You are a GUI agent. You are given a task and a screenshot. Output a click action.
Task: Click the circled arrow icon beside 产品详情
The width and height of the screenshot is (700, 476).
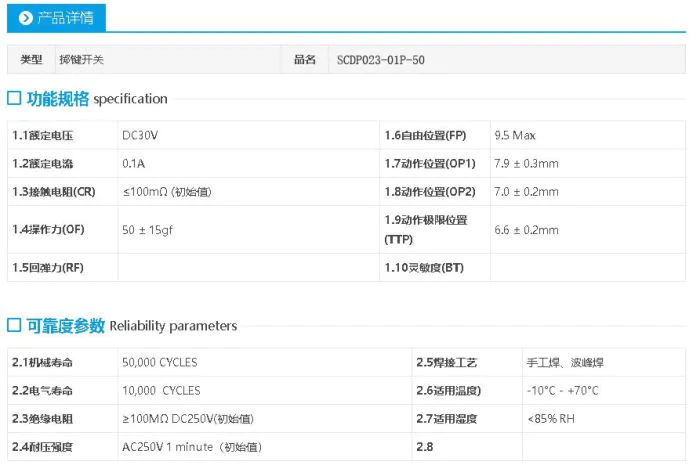coord(25,17)
